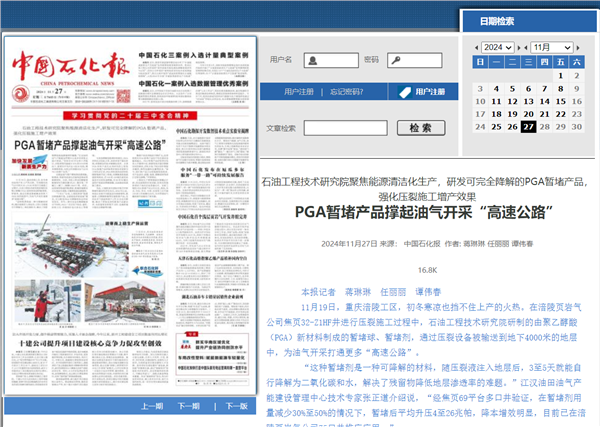Click the 用户注册 link on the left
The width and height of the screenshot is (600, 427).
[298, 92]
